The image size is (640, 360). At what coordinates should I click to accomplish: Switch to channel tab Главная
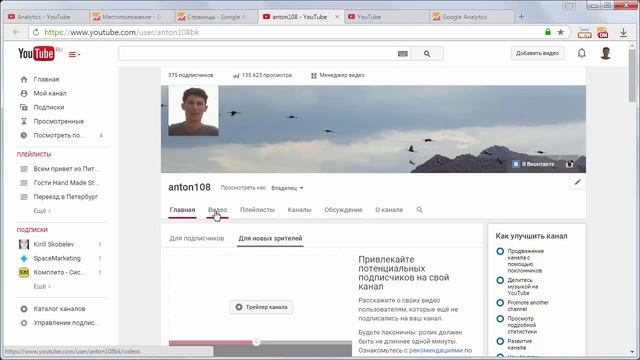(x=182, y=210)
